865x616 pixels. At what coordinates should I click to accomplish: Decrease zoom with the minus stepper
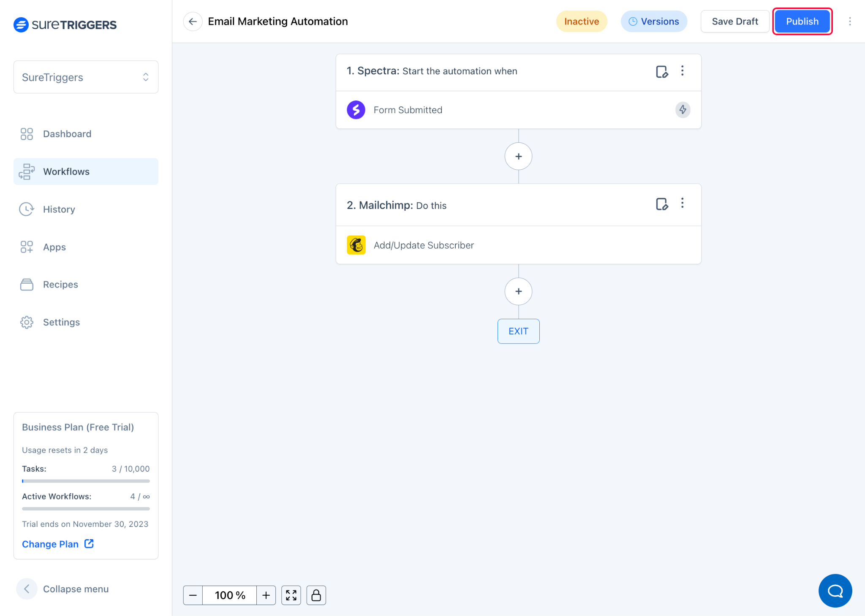(x=193, y=595)
